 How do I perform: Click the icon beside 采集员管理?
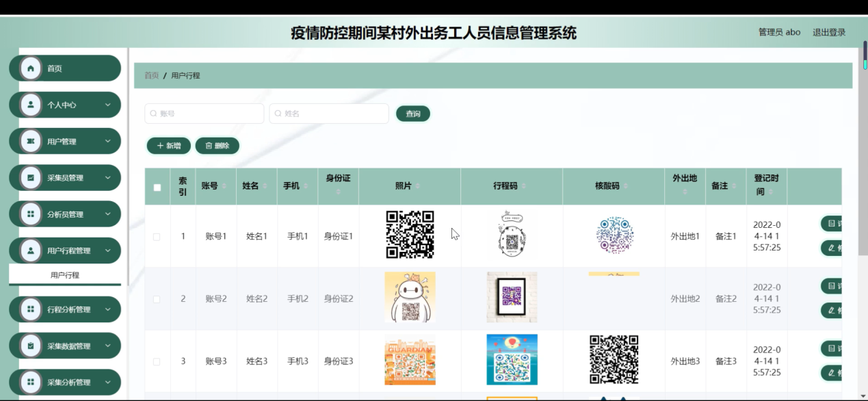(x=31, y=178)
